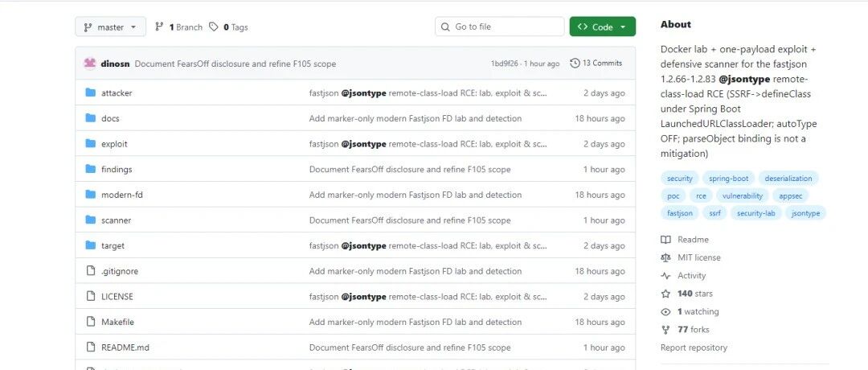
Task: Select the security topic tag
Action: (x=680, y=179)
